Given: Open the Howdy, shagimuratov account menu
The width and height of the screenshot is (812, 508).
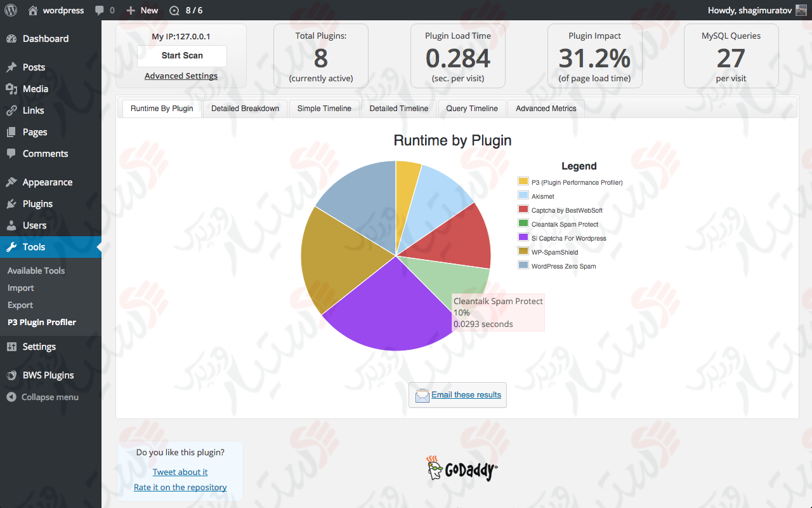Looking at the screenshot, I should point(752,10).
